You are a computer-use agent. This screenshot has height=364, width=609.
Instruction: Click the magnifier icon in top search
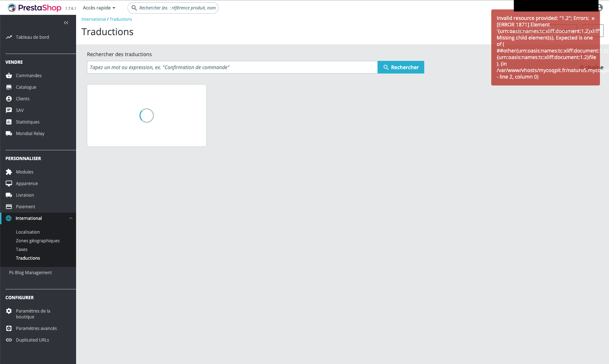[134, 8]
